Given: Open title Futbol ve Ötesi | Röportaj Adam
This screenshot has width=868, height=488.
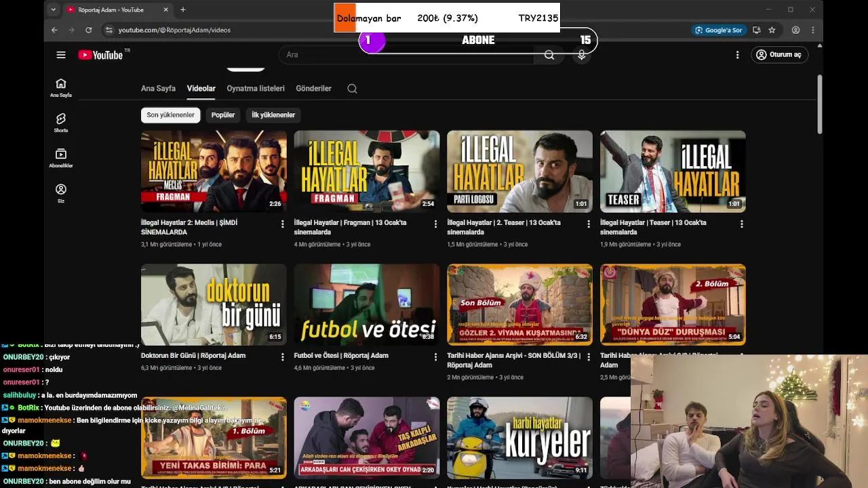Looking at the screenshot, I should pos(341,355).
